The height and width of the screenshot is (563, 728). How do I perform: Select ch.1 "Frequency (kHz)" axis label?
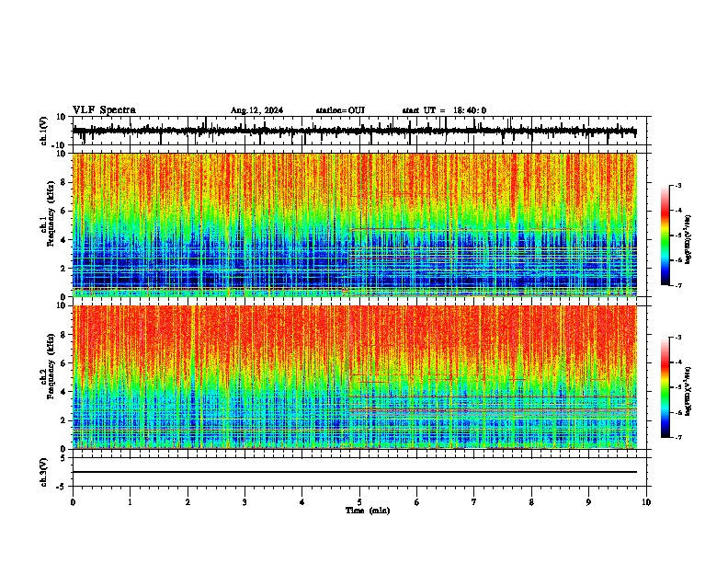[51, 214]
